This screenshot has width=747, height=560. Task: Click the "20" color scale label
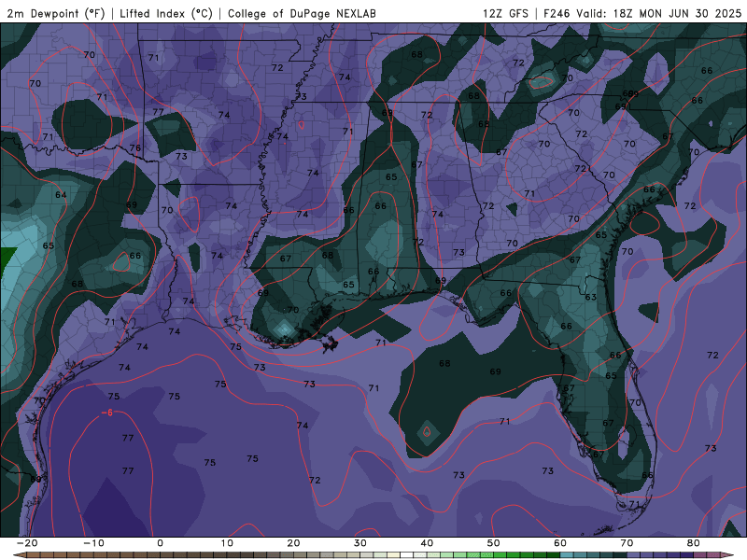point(293,543)
